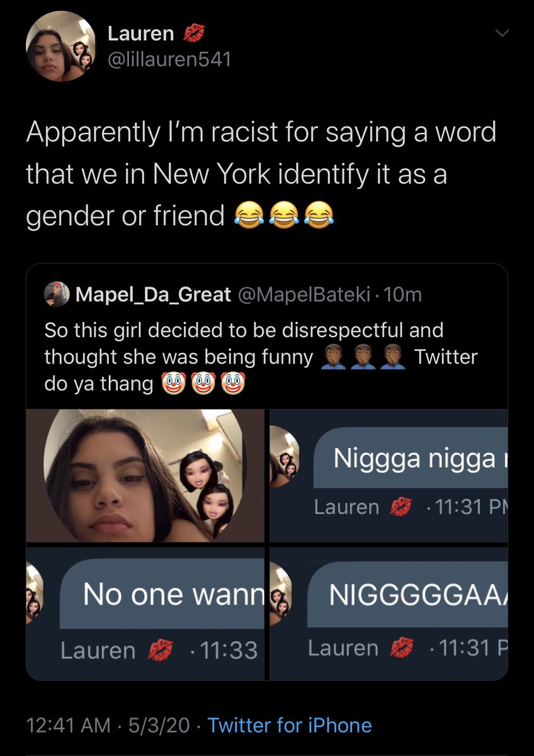
Task: Click the crying-laughing emojis in the main tweet
Action: (x=283, y=216)
